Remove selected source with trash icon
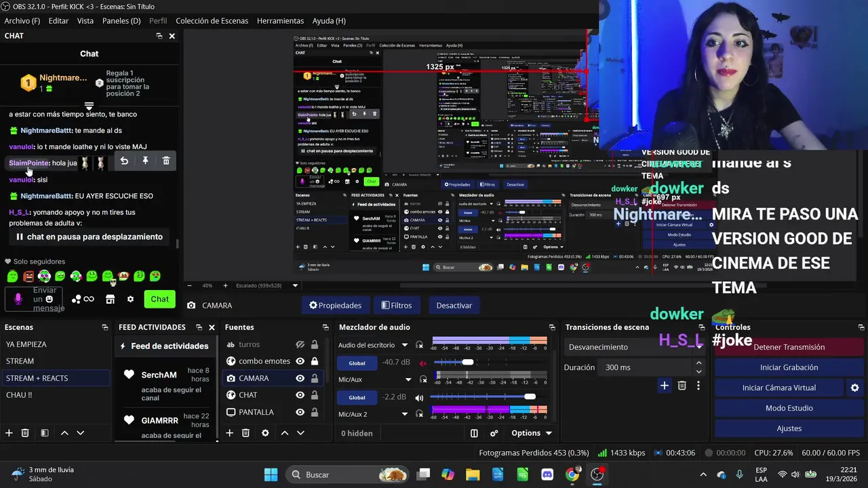 pyautogui.click(x=245, y=432)
